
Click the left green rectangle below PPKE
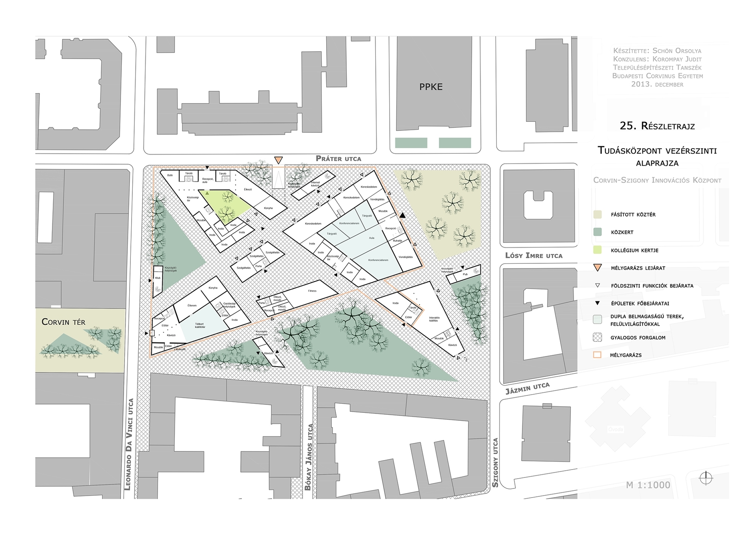[411, 143]
